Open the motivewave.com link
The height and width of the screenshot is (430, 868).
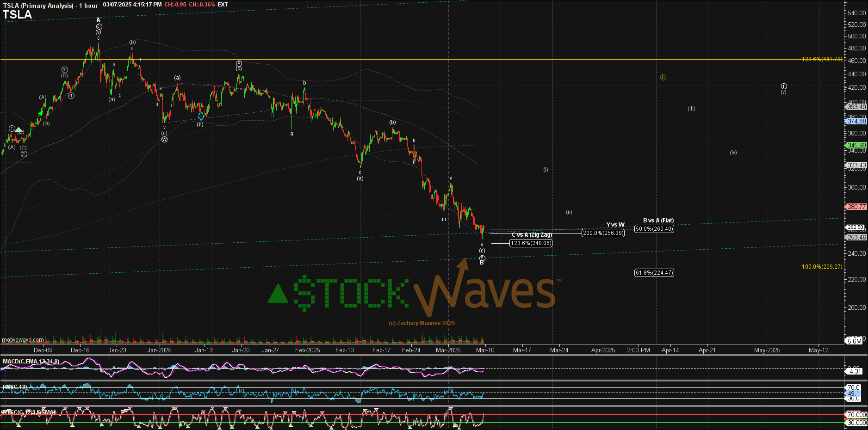23,340
